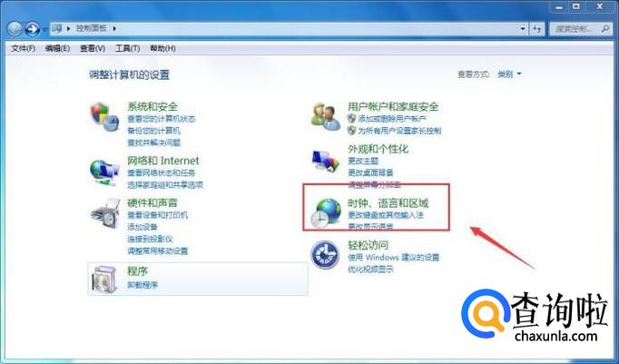Click the 卸载程序 link

pos(142,285)
